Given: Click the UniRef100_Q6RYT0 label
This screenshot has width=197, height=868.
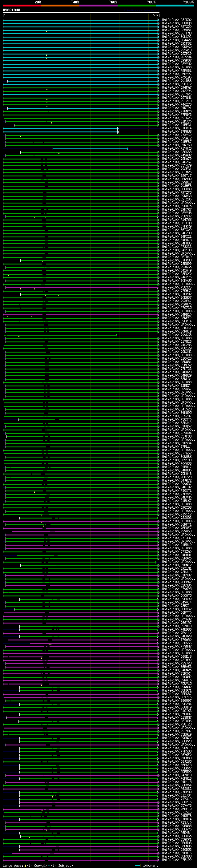Looking at the screenshot, I should (177, 612).
